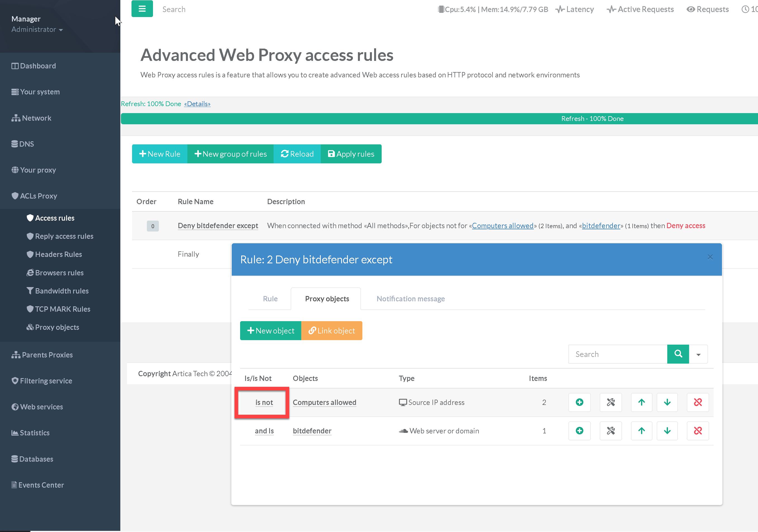The image size is (758, 532).
Task: Click the hamburger menu toggle button
Action: [142, 9]
